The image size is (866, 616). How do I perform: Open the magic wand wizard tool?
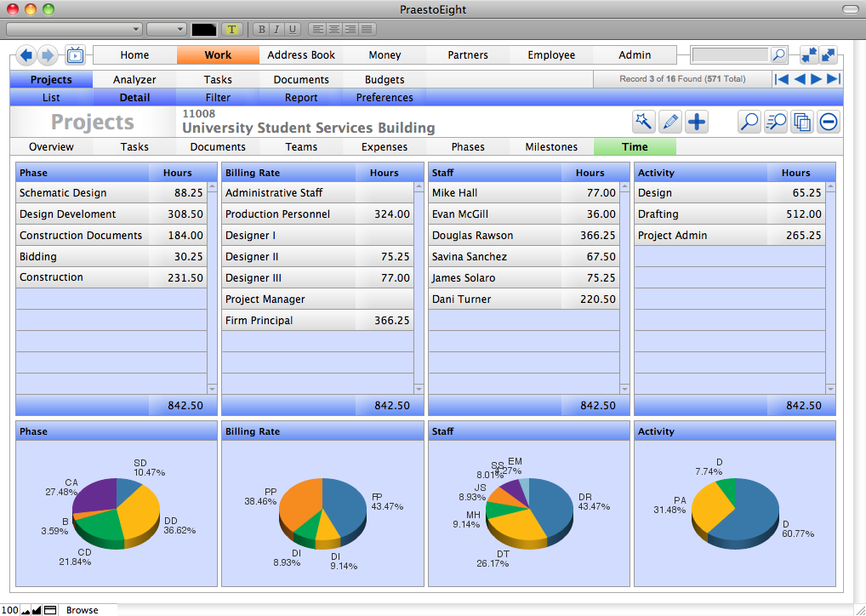[x=643, y=122]
